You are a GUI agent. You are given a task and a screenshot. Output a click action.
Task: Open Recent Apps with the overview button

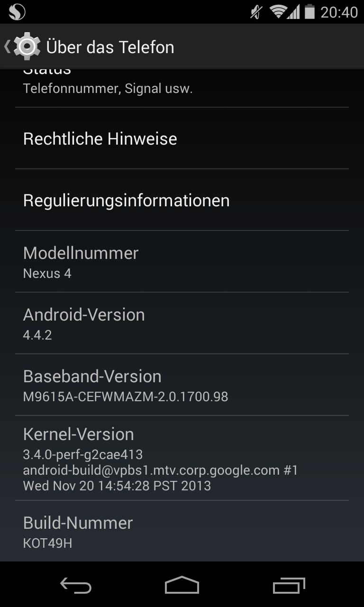pyautogui.click(x=289, y=586)
